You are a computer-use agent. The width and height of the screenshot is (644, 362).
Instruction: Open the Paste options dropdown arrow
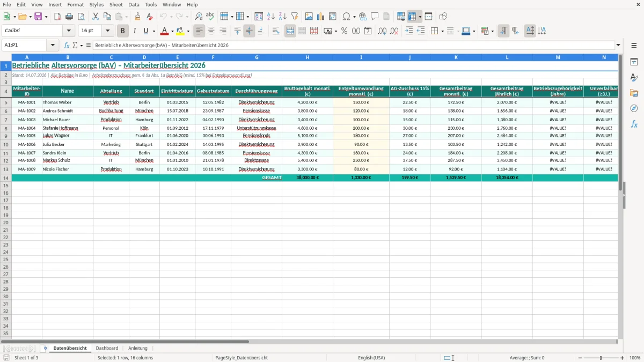click(x=127, y=17)
